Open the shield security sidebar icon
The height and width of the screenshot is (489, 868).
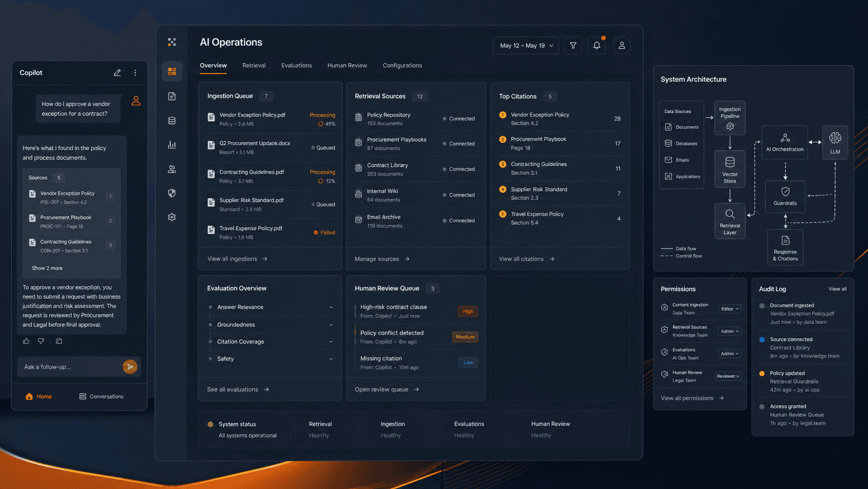point(172,193)
